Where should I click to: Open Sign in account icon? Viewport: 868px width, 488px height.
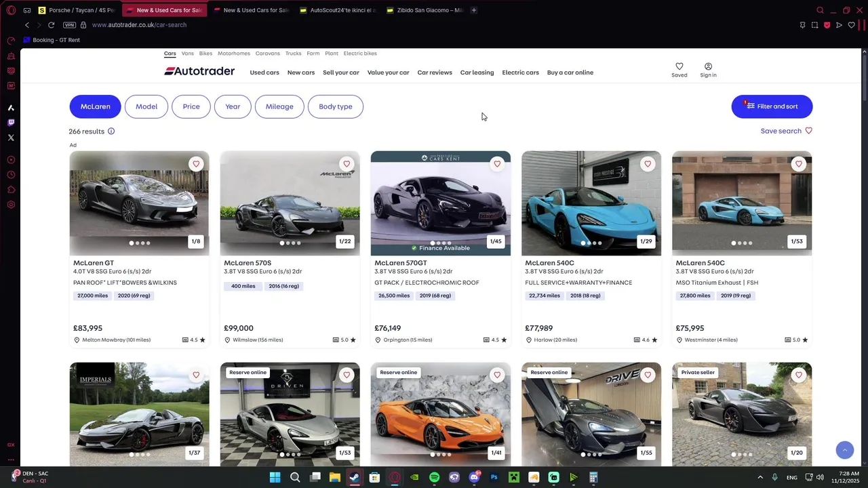708,70
